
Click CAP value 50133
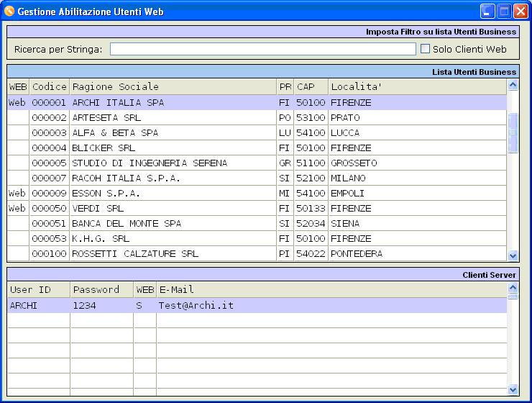[311, 209]
